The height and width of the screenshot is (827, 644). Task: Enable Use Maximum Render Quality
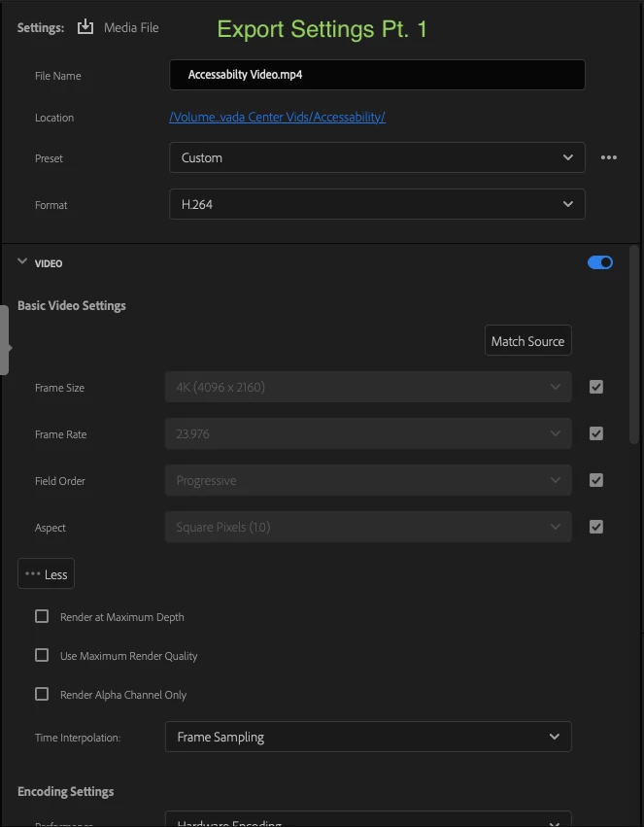coord(42,655)
